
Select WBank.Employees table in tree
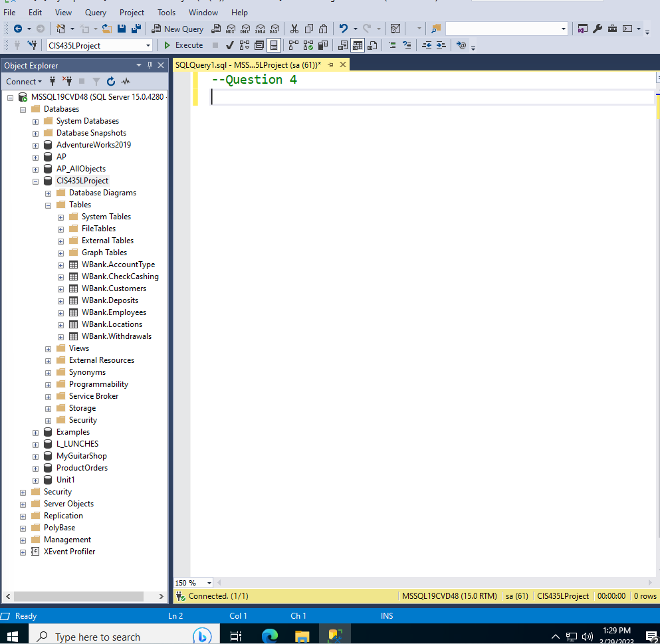(x=114, y=312)
